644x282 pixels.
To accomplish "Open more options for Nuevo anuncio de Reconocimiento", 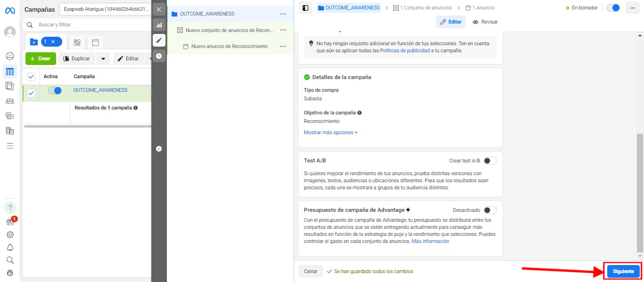I will click(x=283, y=46).
